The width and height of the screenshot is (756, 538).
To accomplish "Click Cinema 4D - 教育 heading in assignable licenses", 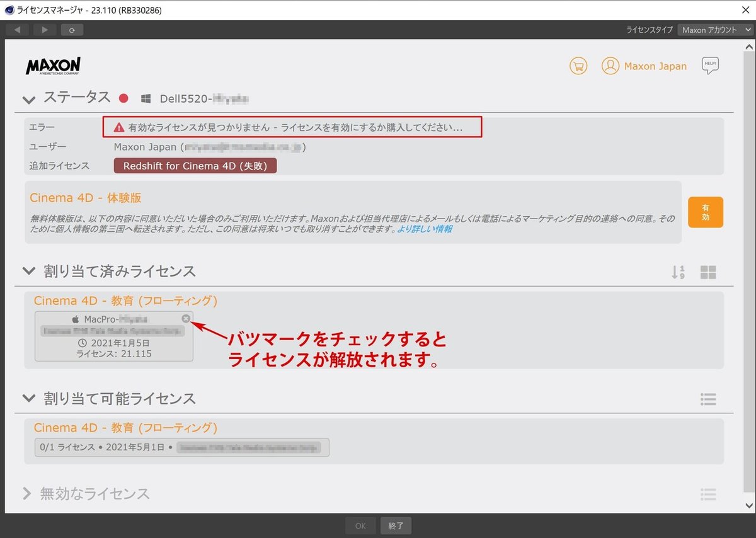I will point(125,428).
